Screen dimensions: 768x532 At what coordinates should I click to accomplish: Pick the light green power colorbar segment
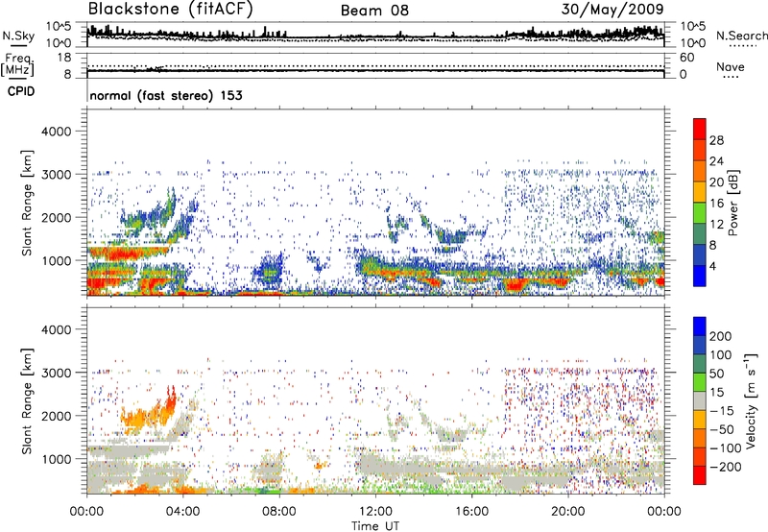(700, 213)
